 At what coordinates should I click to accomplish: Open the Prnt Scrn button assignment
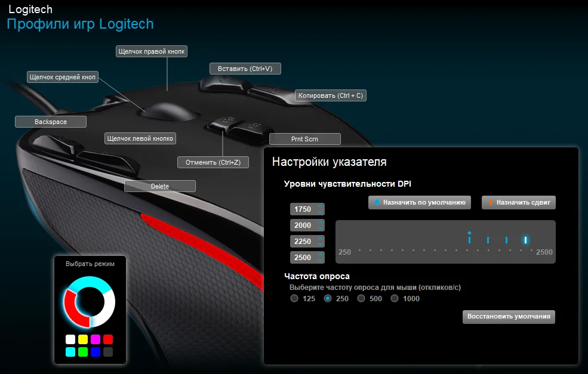click(x=305, y=138)
